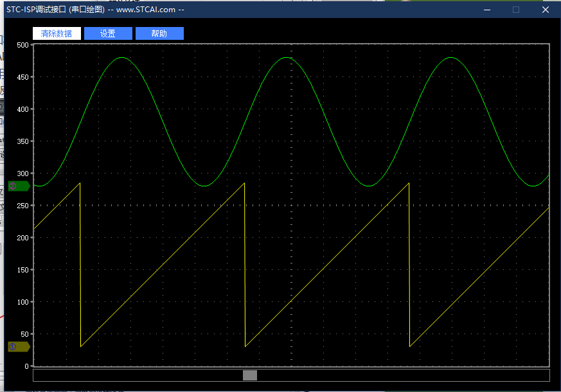
Task: Open the 帮助 help button
Action: (159, 33)
